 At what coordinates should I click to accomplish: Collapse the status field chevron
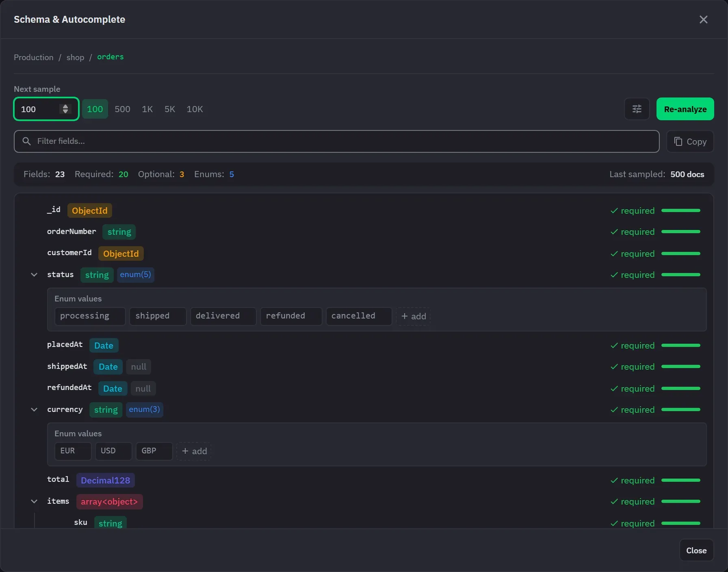pyautogui.click(x=34, y=275)
